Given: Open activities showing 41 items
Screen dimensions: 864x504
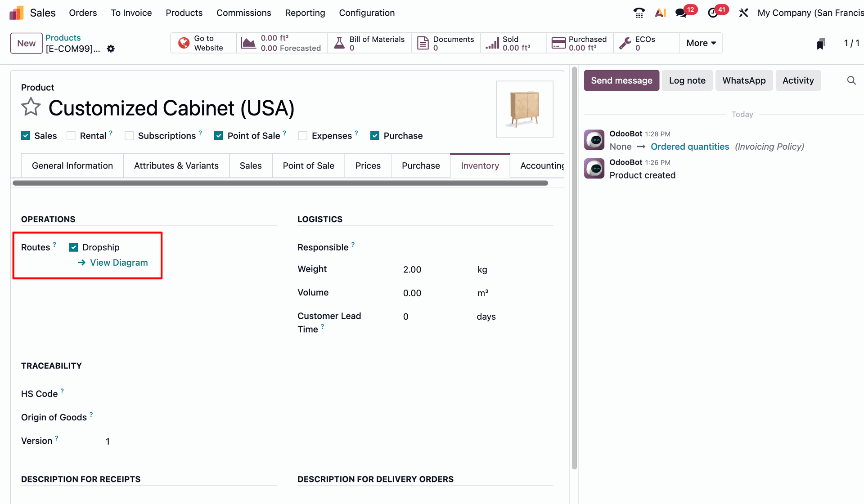Looking at the screenshot, I should click(x=713, y=12).
